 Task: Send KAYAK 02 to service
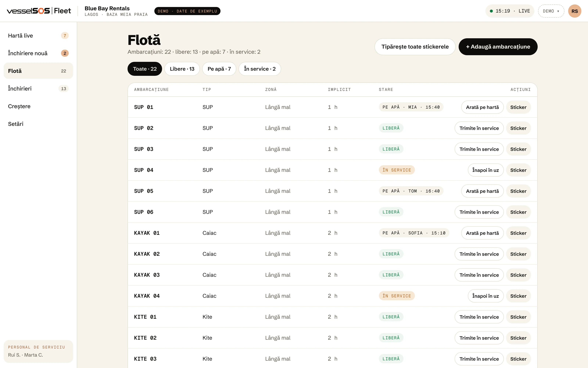point(479,254)
